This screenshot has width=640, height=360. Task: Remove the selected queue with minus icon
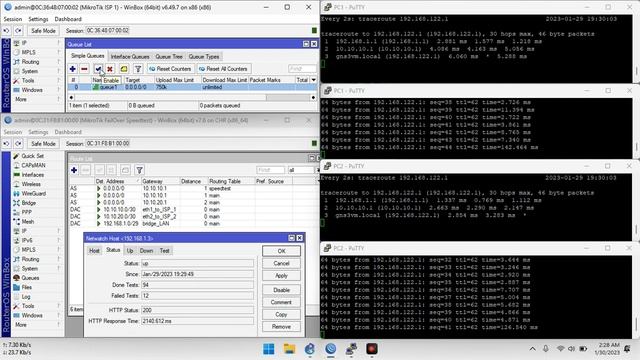tap(84, 69)
